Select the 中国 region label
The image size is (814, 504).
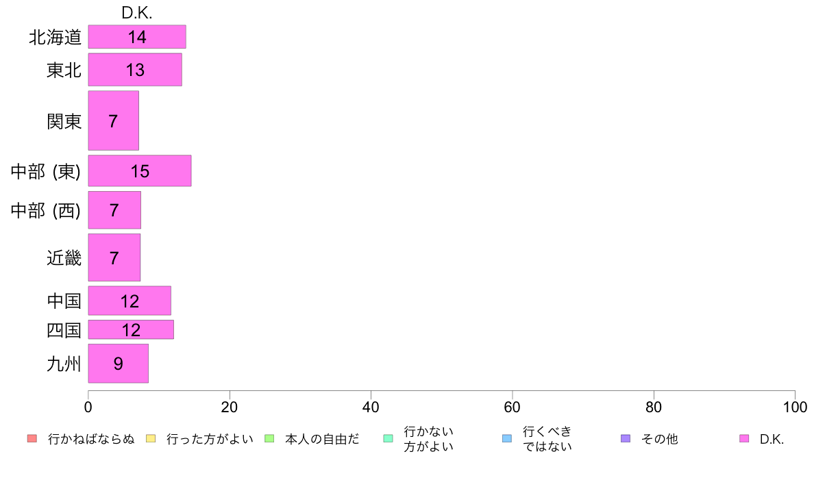(64, 301)
